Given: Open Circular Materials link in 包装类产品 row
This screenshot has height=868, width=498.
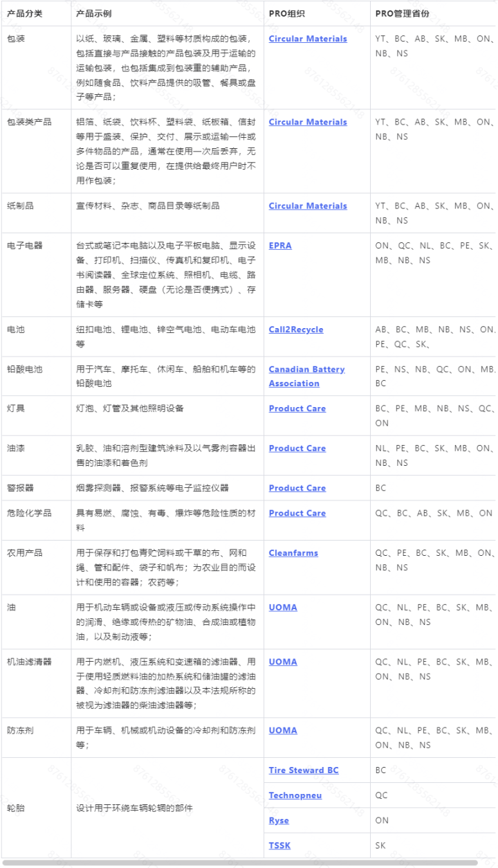Looking at the screenshot, I should [x=308, y=122].
